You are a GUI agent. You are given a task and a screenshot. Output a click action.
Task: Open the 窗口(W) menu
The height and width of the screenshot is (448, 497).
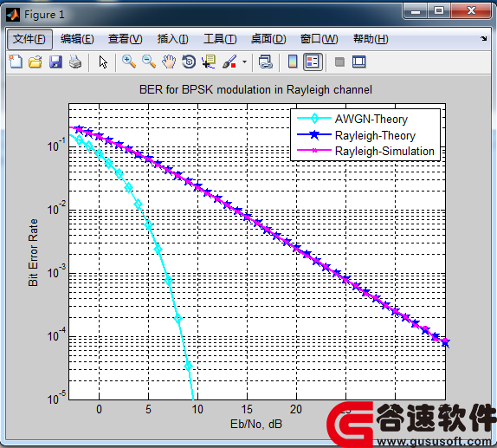click(x=319, y=39)
